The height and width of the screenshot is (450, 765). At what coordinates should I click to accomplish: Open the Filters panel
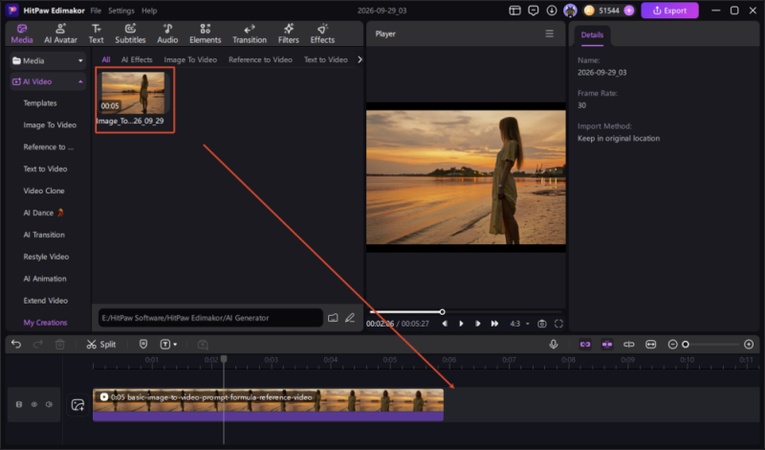[x=288, y=34]
